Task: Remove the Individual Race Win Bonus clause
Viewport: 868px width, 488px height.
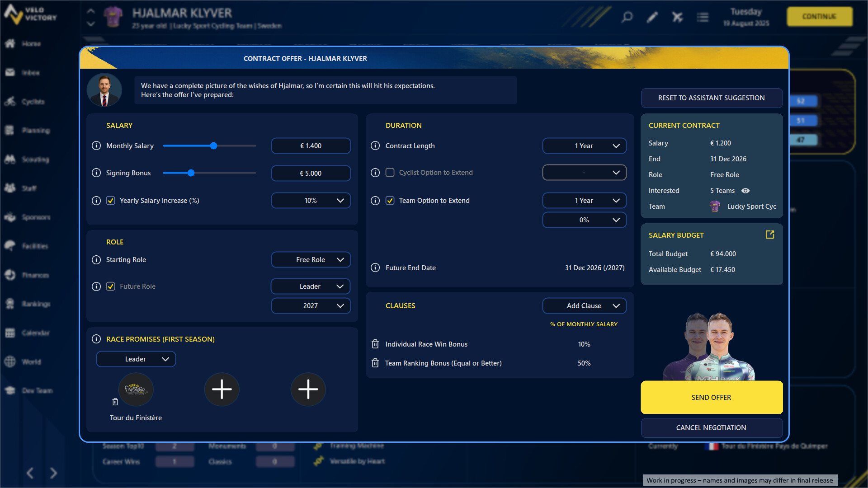Action: pyautogui.click(x=375, y=344)
